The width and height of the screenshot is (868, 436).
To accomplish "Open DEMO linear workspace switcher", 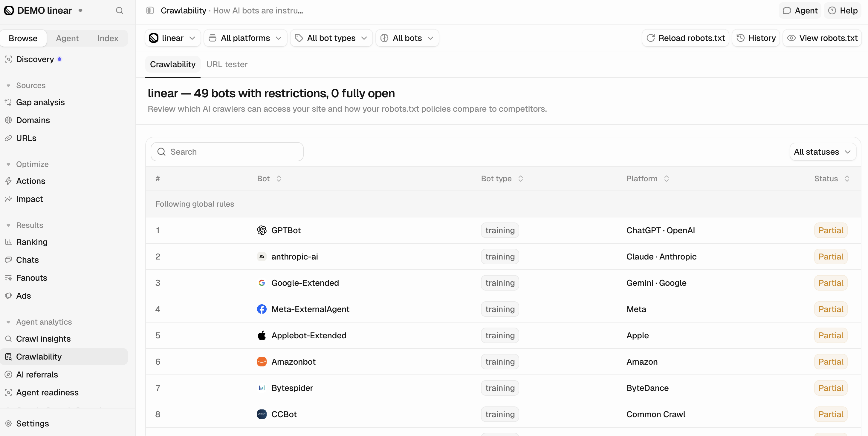I will [44, 10].
